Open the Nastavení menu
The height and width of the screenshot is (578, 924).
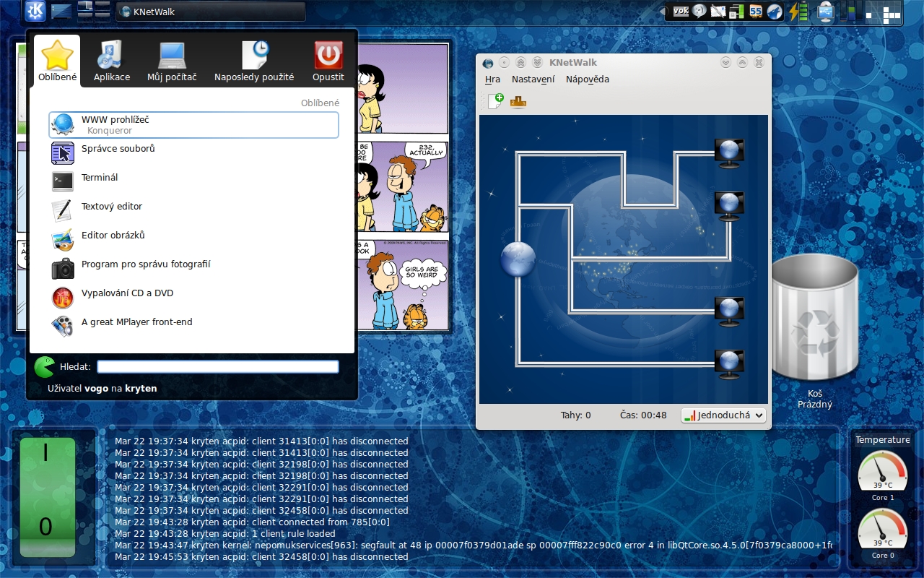pyautogui.click(x=533, y=79)
